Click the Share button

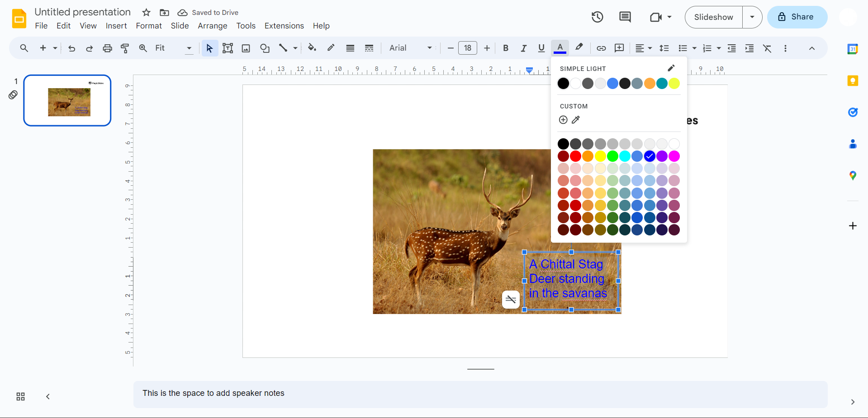[797, 17]
